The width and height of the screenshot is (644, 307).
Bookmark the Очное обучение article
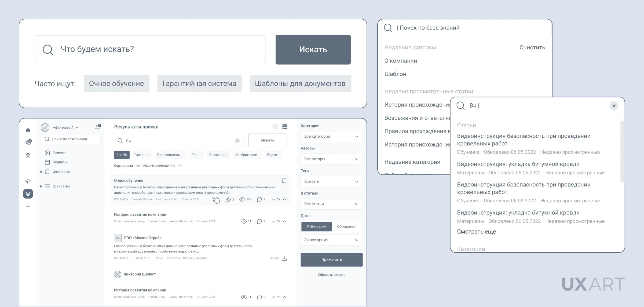pos(284,181)
